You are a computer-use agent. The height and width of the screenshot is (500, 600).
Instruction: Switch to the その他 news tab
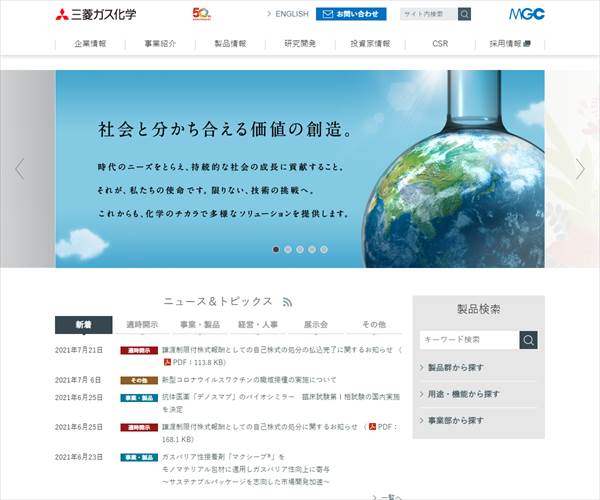point(374,325)
